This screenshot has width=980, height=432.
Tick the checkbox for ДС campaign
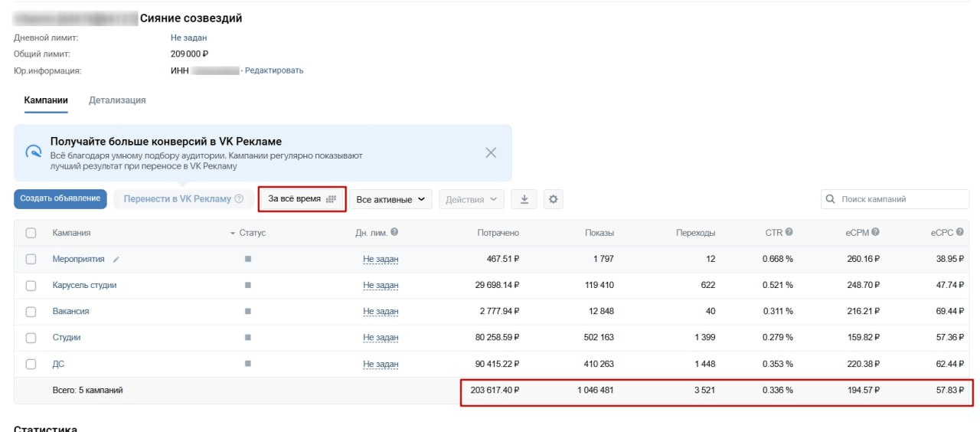(31, 363)
